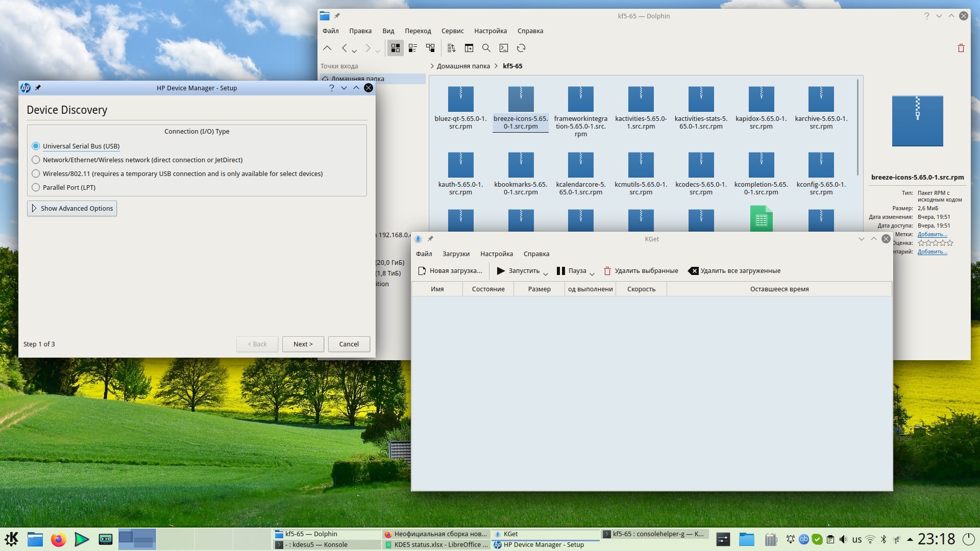Select Universal Serial Bus (USB) connection
The height and width of the screenshot is (551, 980).
36,146
